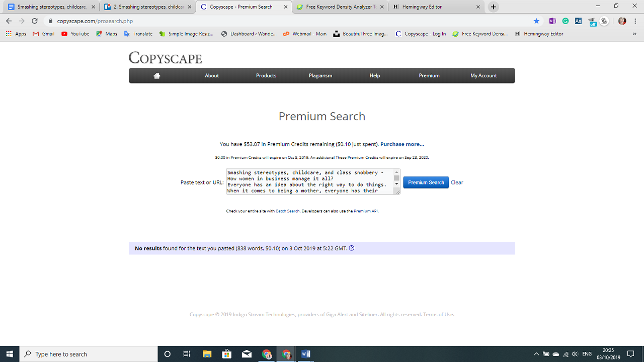The height and width of the screenshot is (362, 644).
Task: Open the Copyscape - Log In bookmark
Action: click(421, 34)
